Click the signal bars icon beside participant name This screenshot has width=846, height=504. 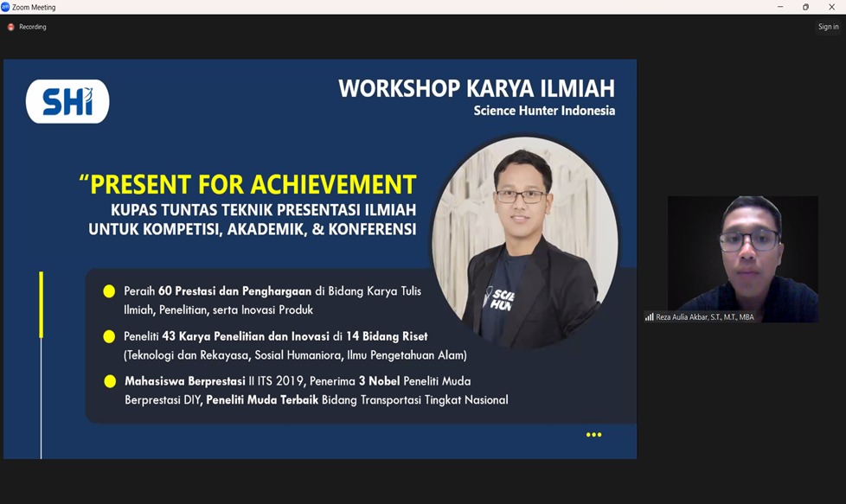click(650, 317)
